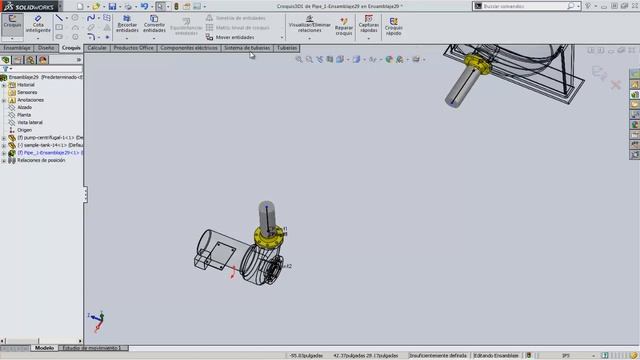Click Croquis rápido
Screen dimensions: 640x360
pos(393,27)
